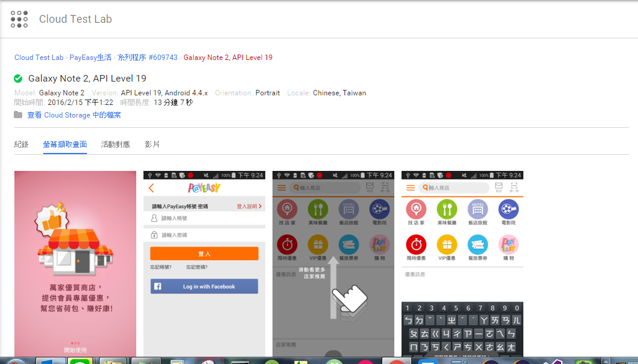
Task: Click the PayEasy logo in login screenshot
Action: (204, 188)
